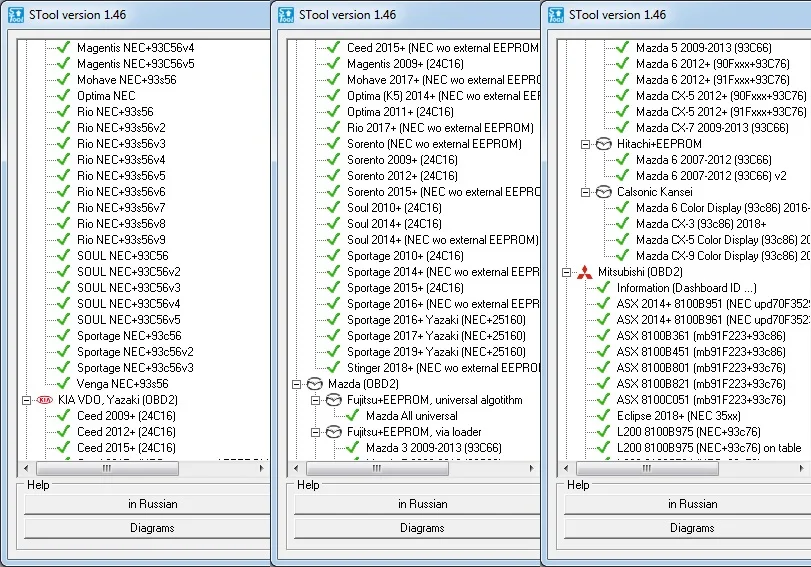Click the right scroll arrow in the third window
The height and width of the screenshot is (567, 811).
(801, 468)
